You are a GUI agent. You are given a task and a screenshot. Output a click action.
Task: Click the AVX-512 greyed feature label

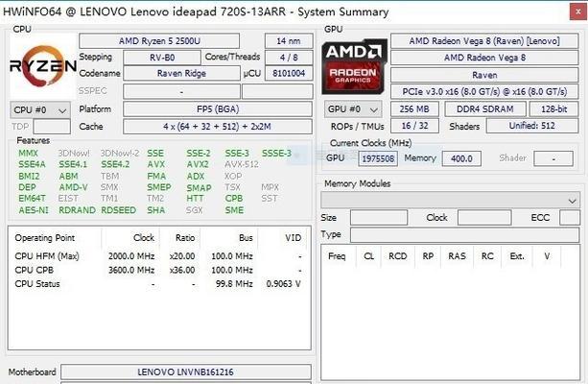pos(242,164)
